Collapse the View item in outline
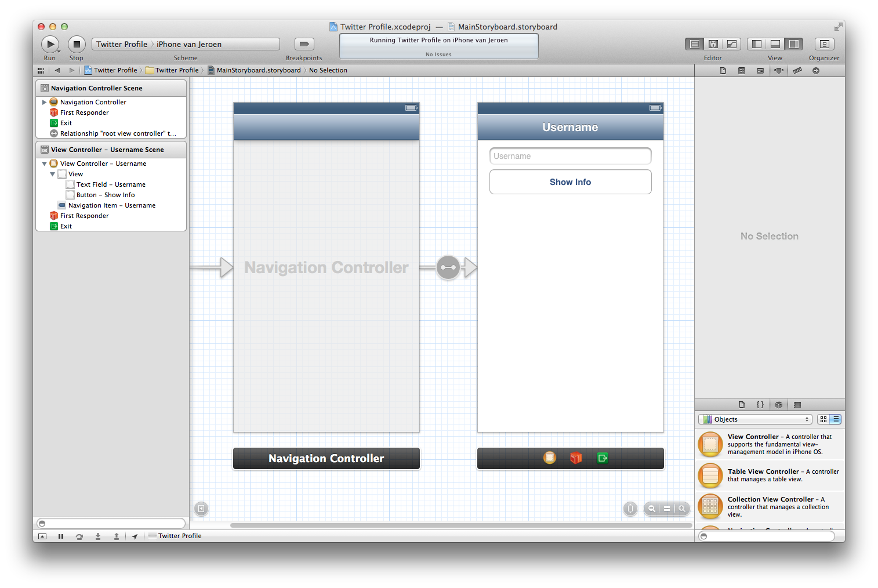Image resolution: width=878 pixels, height=588 pixels. coord(52,174)
